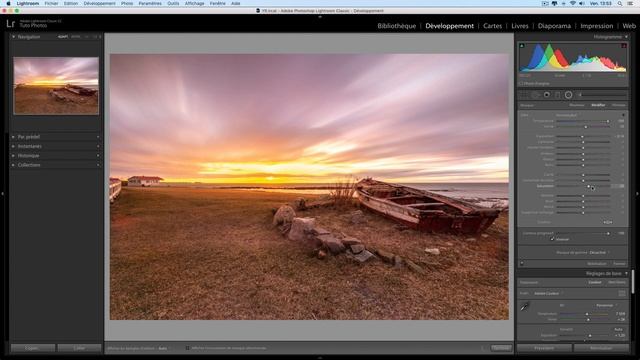Switch to the Livres module

520,26
